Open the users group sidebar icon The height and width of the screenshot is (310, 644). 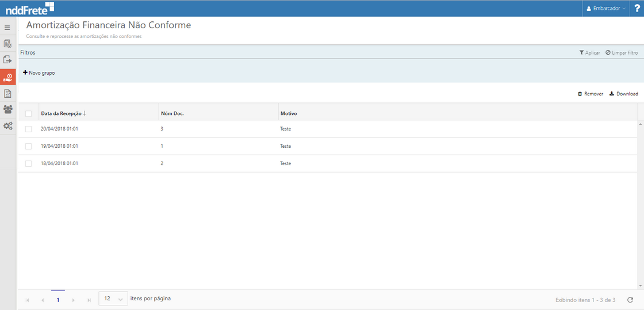click(x=7, y=109)
